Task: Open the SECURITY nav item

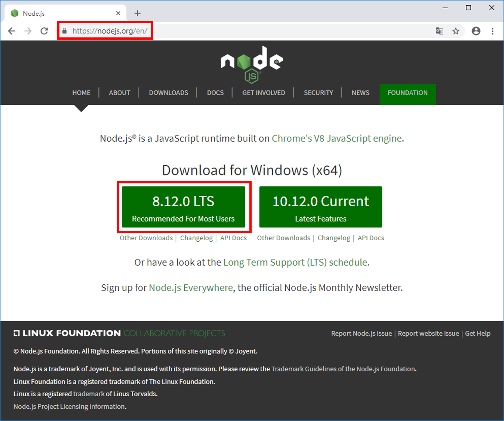Action: click(x=318, y=93)
